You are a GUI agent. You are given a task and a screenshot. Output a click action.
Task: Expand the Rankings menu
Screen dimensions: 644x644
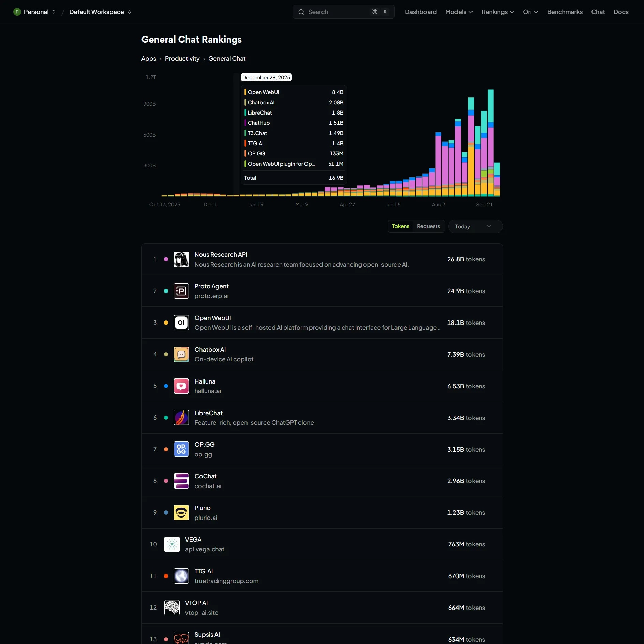click(x=497, y=12)
